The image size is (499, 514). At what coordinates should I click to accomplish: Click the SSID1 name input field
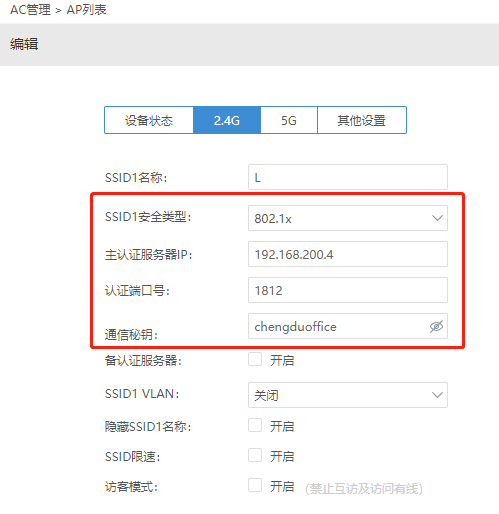[348, 177]
